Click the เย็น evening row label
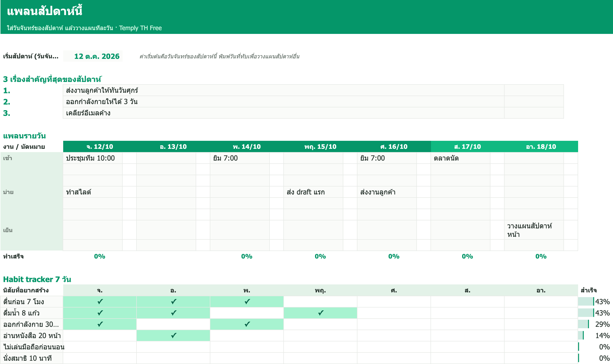613x364 pixels. click(x=8, y=230)
